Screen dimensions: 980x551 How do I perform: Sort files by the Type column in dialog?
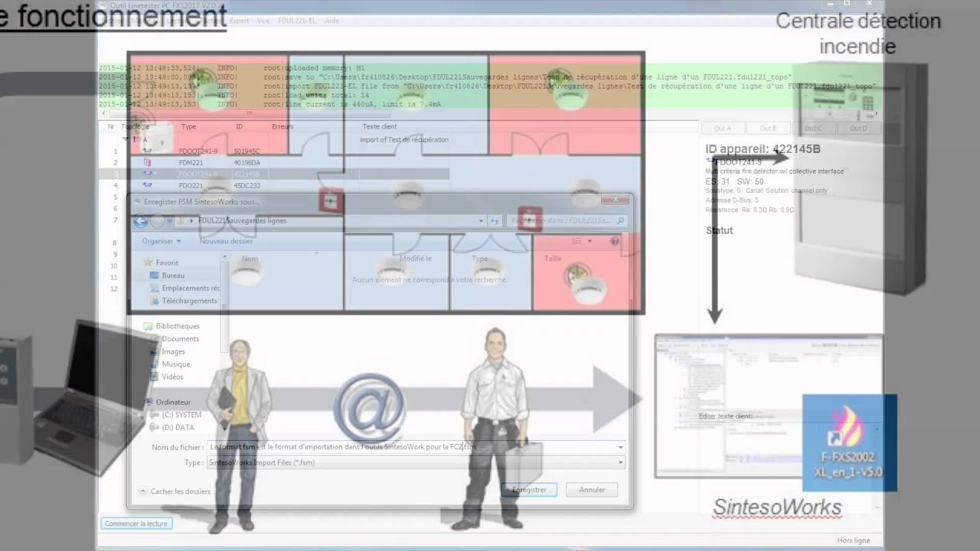pyautogui.click(x=480, y=259)
